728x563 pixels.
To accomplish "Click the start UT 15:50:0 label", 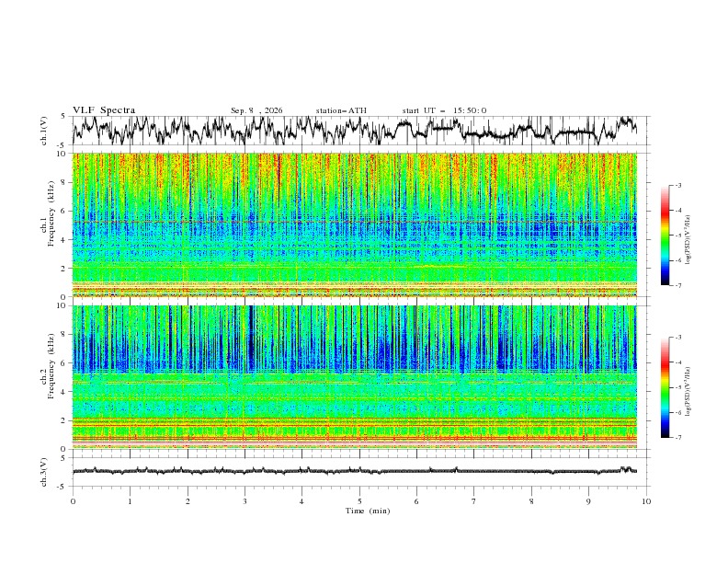I will [444, 110].
